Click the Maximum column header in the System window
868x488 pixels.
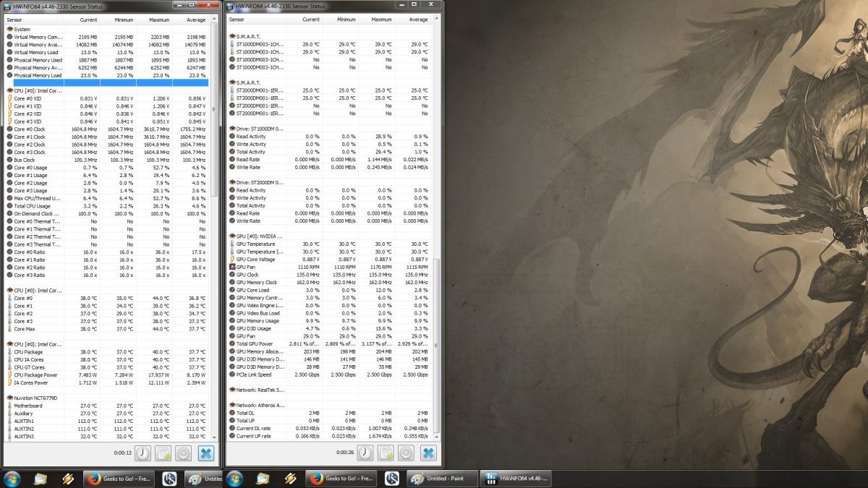click(x=153, y=20)
